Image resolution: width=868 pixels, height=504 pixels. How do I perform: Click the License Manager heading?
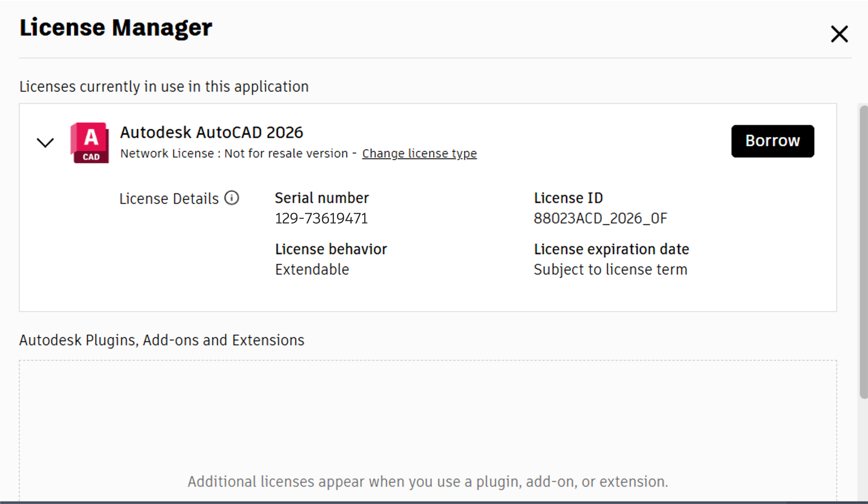116,28
